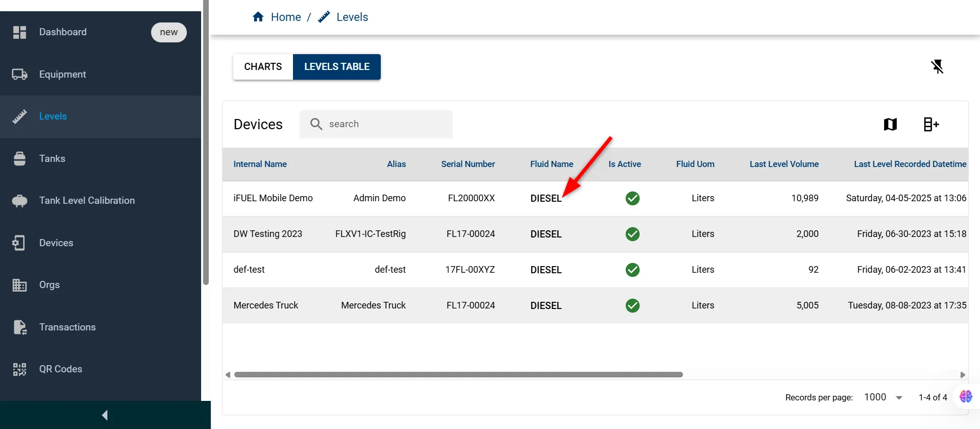Open the Dashboard sidebar icon
Screen dimensions: 980x429
(19, 32)
